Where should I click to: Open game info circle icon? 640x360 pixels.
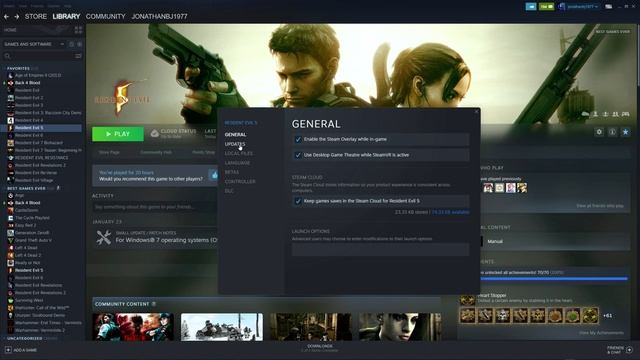point(612,132)
